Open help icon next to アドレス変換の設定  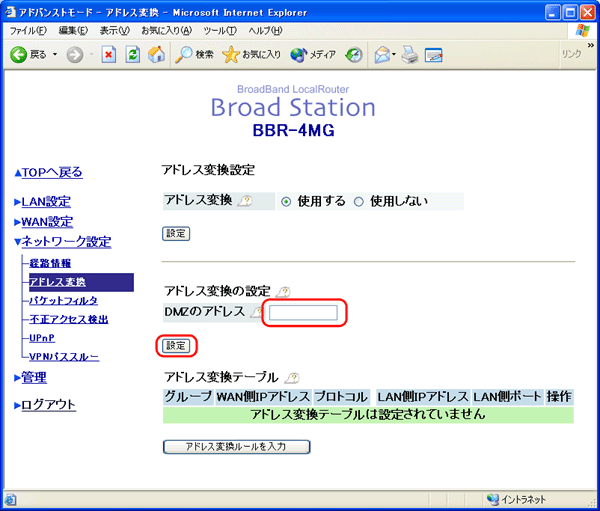[283, 292]
